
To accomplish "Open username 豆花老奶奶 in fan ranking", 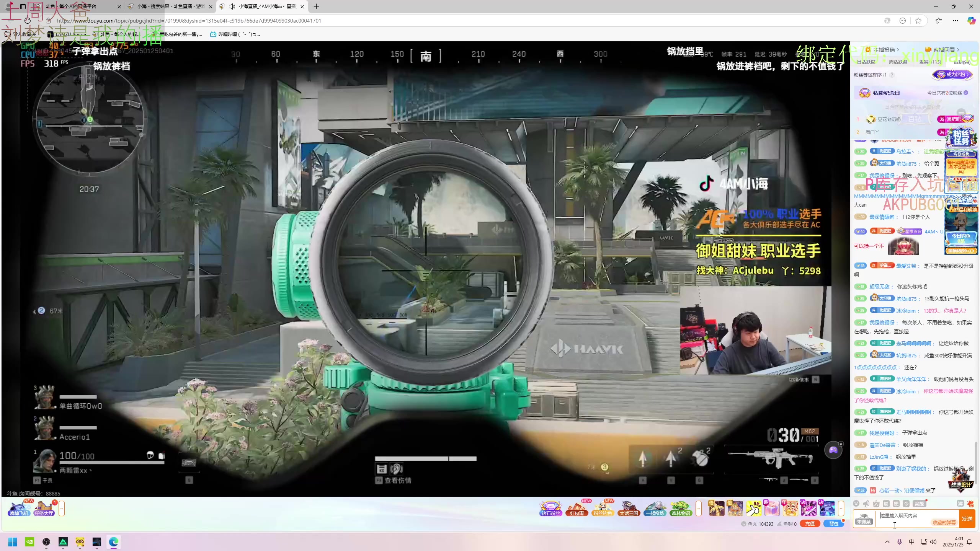I will click(889, 119).
